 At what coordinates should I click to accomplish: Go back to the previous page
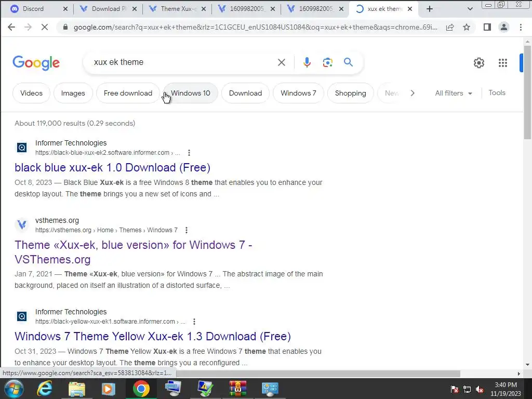[x=11, y=27]
